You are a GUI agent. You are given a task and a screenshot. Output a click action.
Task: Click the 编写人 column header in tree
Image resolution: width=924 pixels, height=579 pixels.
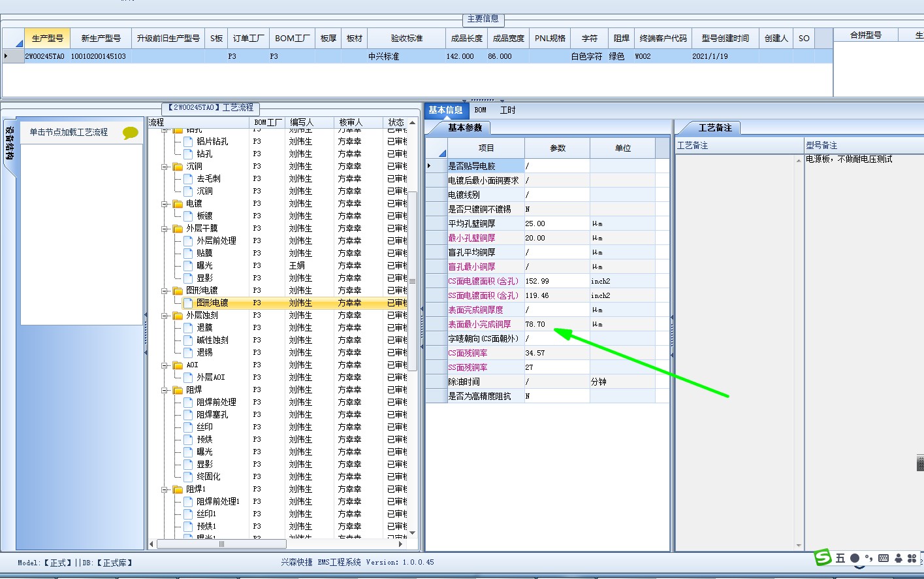[x=310, y=122]
